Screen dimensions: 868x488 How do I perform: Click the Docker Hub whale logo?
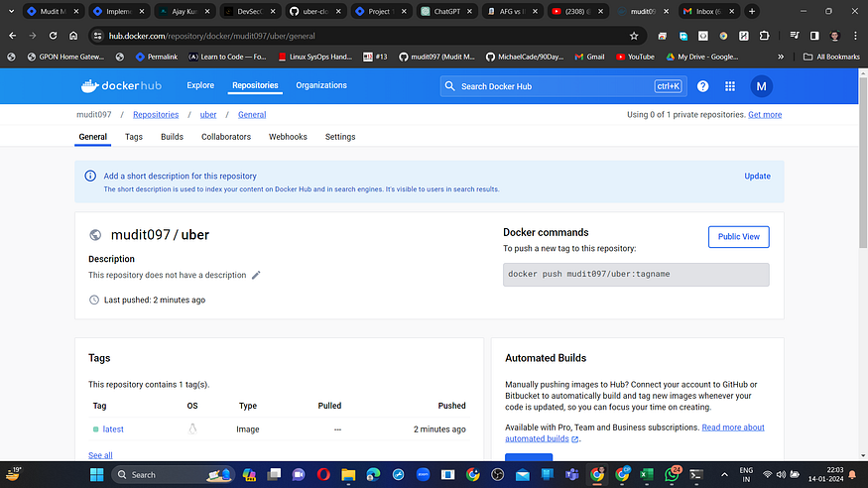[x=121, y=85]
